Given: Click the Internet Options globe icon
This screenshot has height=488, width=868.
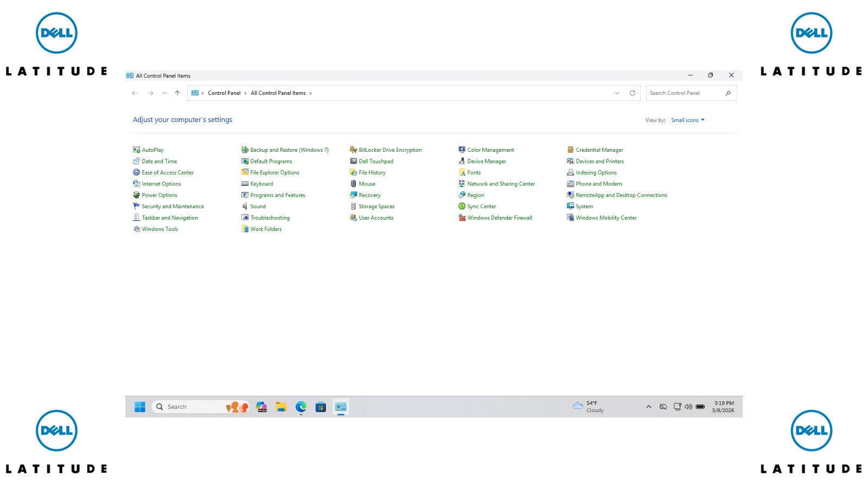Looking at the screenshot, I should pyautogui.click(x=137, y=184).
